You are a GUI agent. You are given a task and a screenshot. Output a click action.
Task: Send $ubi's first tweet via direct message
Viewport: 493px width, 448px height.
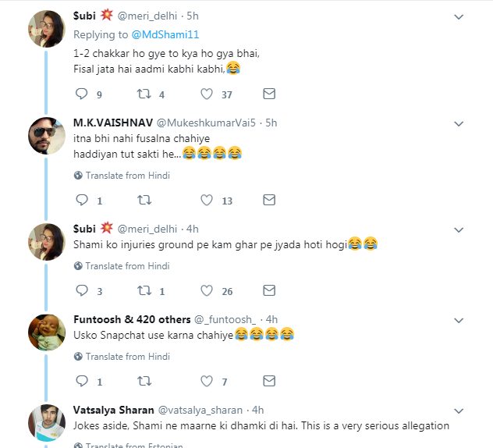268,94
